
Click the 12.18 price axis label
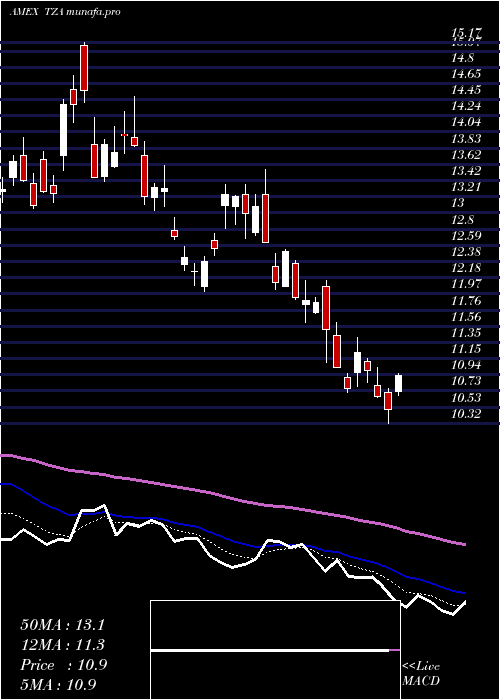point(466,268)
